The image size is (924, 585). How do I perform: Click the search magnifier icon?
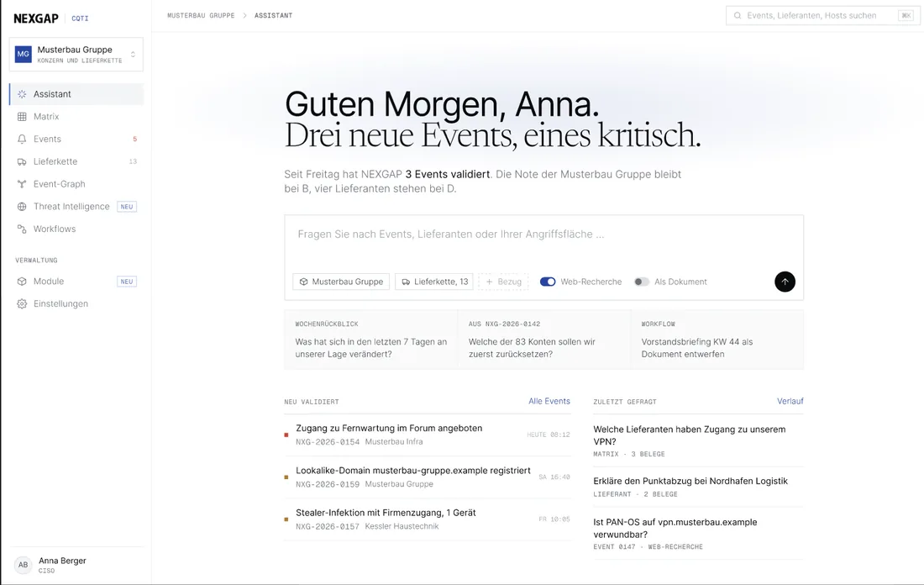(x=738, y=16)
